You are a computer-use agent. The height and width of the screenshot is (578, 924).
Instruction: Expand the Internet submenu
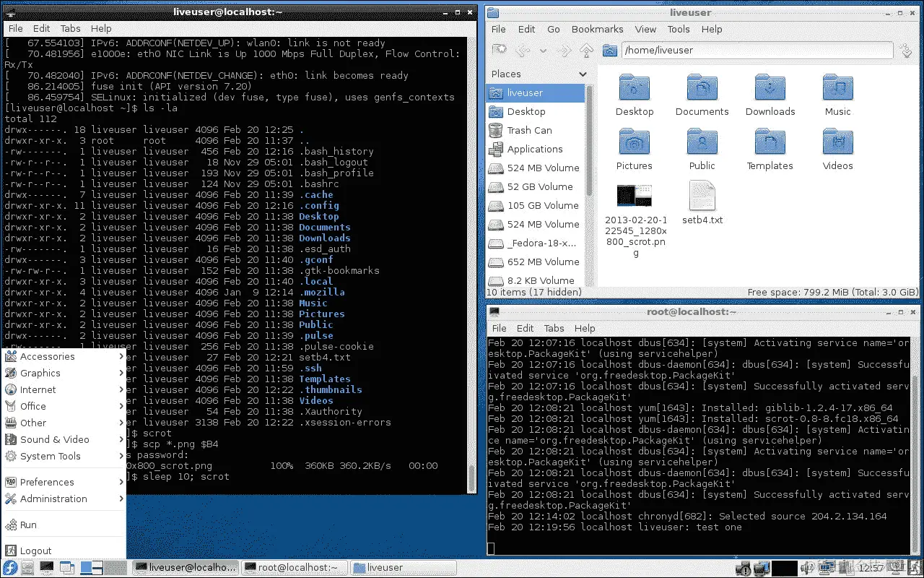click(63, 389)
